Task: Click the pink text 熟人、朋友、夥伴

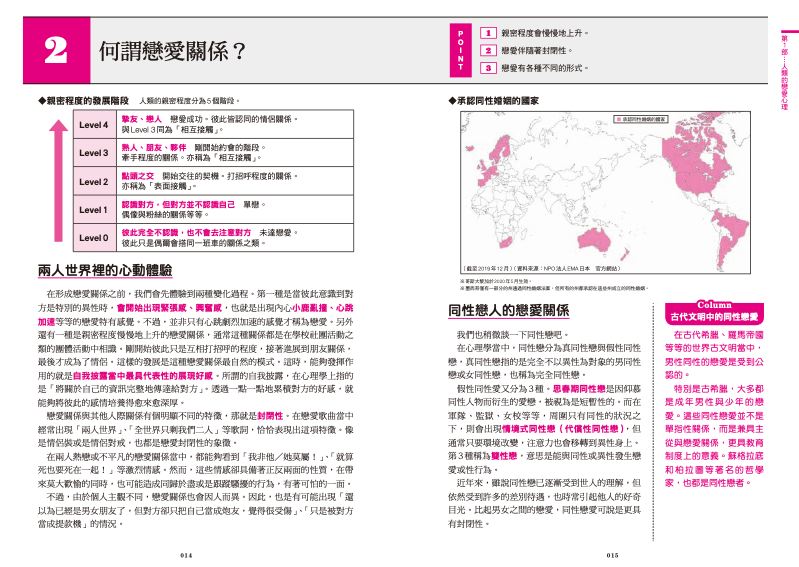Action: (x=153, y=147)
